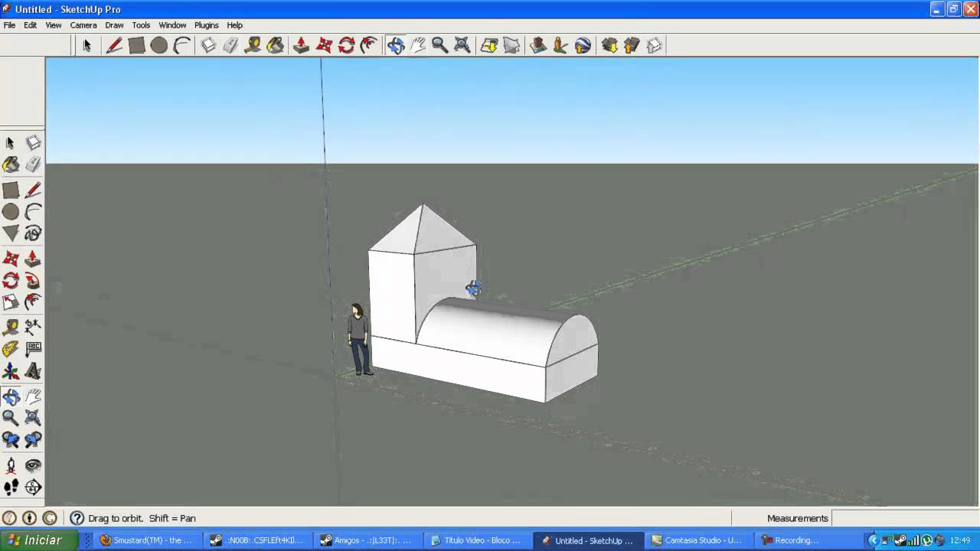Image resolution: width=980 pixels, height=551 pixels.
Task: Open the File menu
Action: 9,25
